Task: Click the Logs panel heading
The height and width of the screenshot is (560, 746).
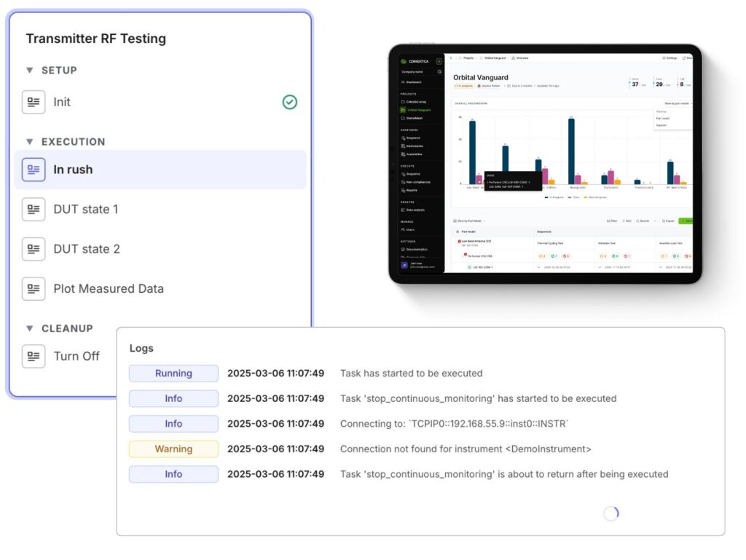Action: 141,348
